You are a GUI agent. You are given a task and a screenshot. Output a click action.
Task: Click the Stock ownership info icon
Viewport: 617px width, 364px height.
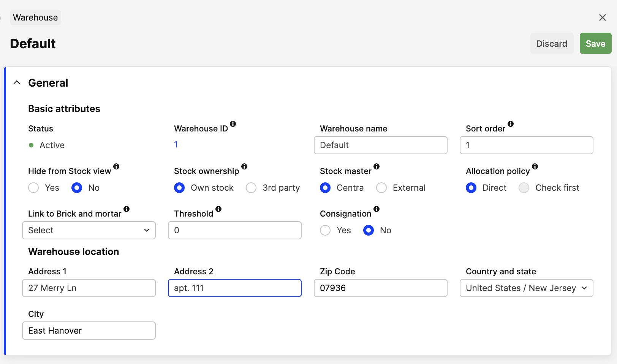[245, 167]
